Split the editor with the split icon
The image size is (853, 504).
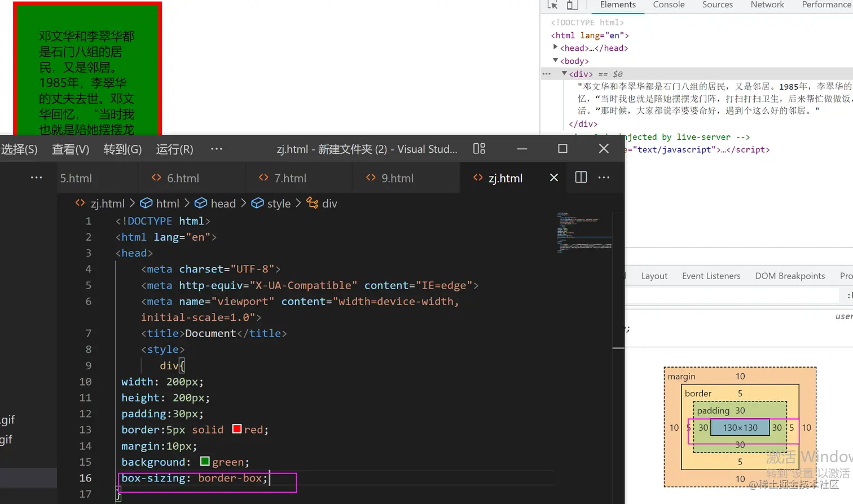[x=581, y=178]
